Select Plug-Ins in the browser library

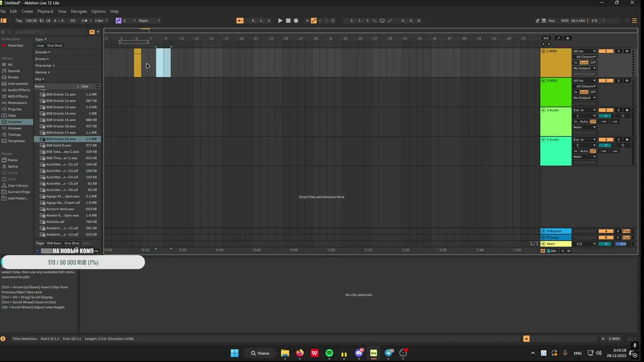coord(15,109)
